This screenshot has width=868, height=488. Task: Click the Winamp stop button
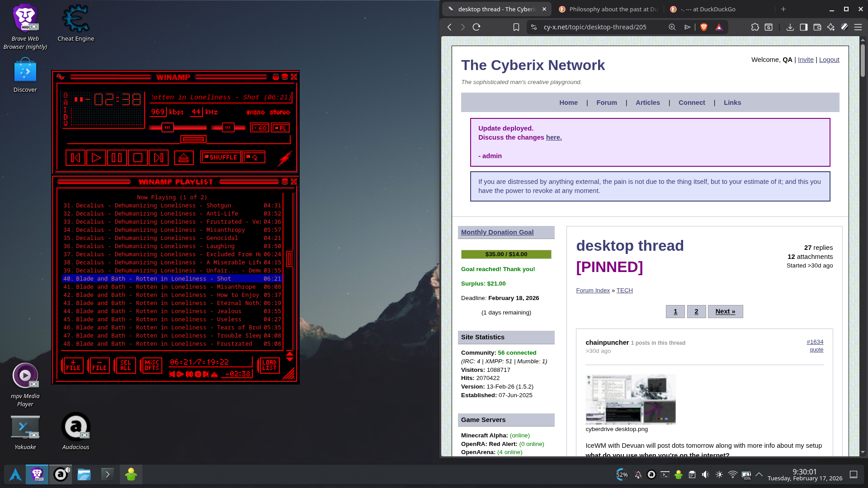point(138,158)
